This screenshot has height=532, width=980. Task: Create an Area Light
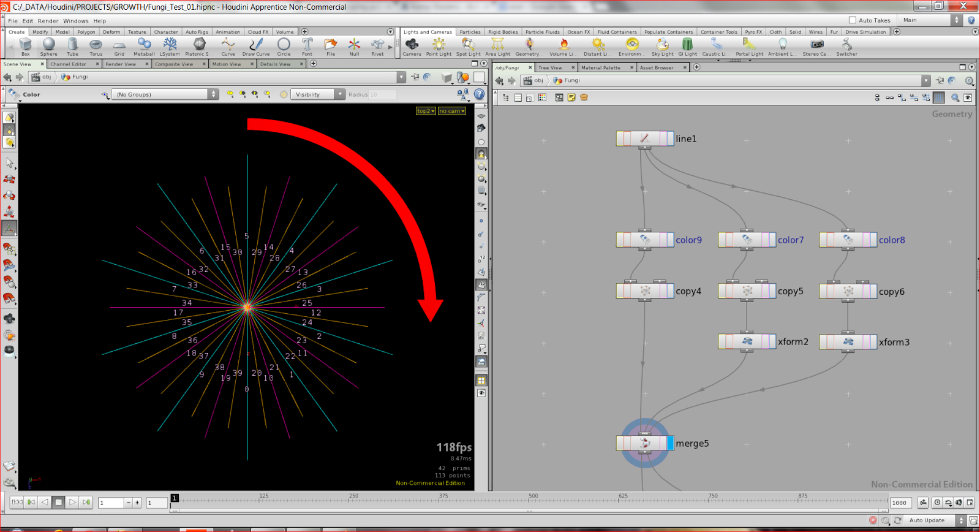pos(498,47)
